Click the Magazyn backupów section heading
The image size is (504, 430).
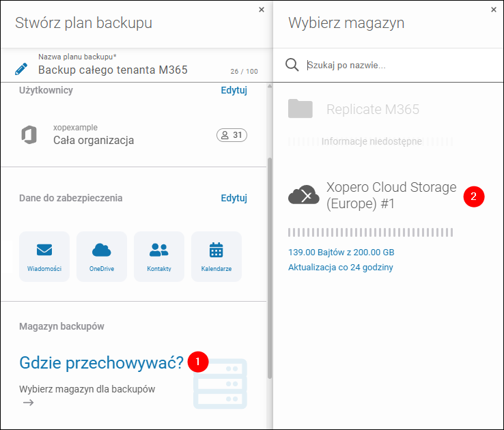[x=61, y=326]
